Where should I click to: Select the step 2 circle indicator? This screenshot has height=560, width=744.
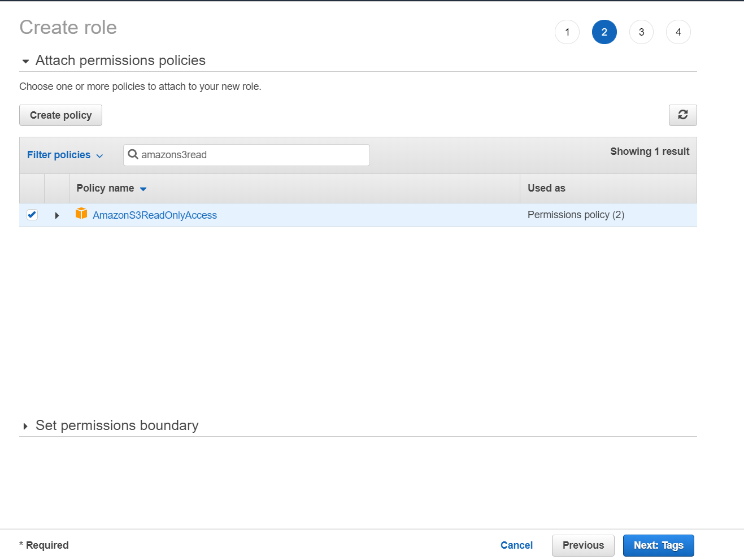click(x=604, y=32)
